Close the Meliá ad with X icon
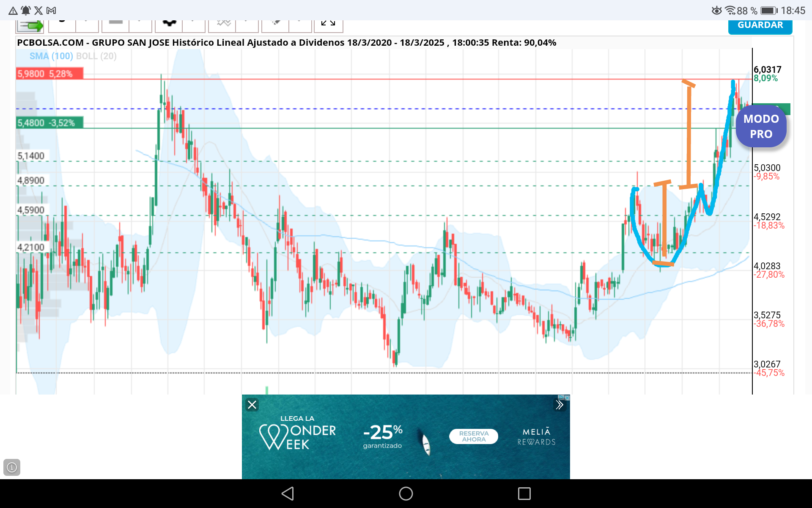Viewport: 812px width, 508px height. click(252, 405)
